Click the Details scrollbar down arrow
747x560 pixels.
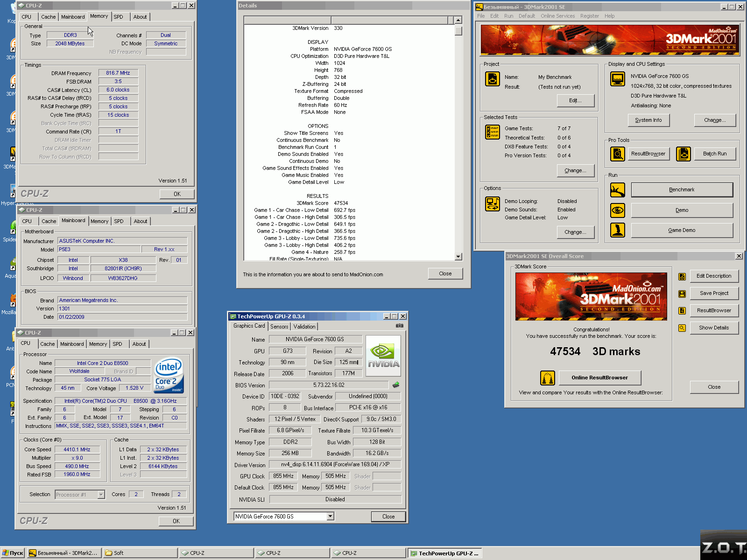pyautogui.click(x=458, y=257)
